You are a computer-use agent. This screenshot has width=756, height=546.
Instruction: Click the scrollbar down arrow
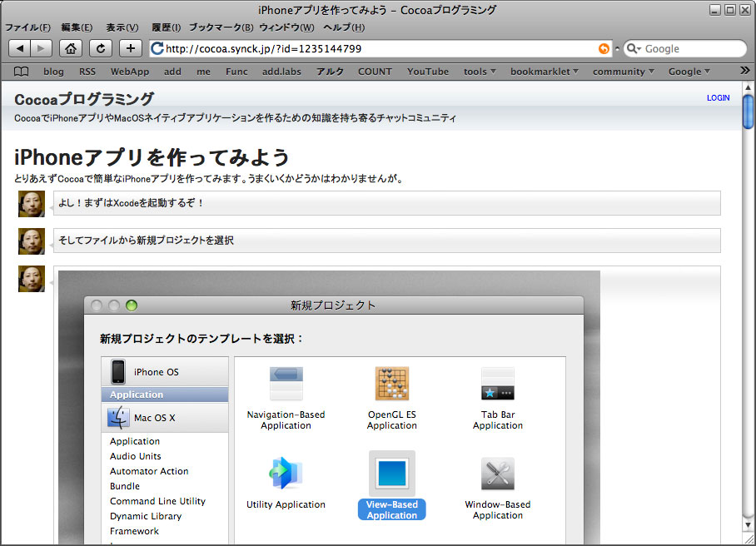(x=748, y=525)
